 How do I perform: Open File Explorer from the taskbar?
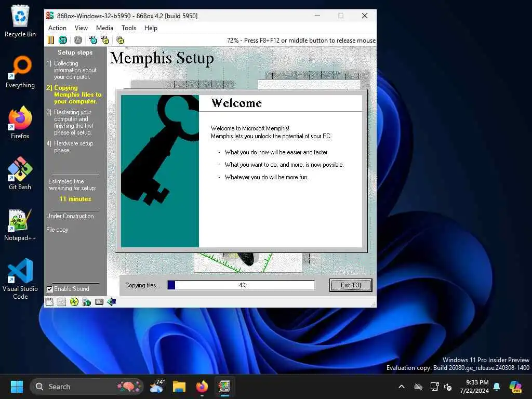[179, 387]
